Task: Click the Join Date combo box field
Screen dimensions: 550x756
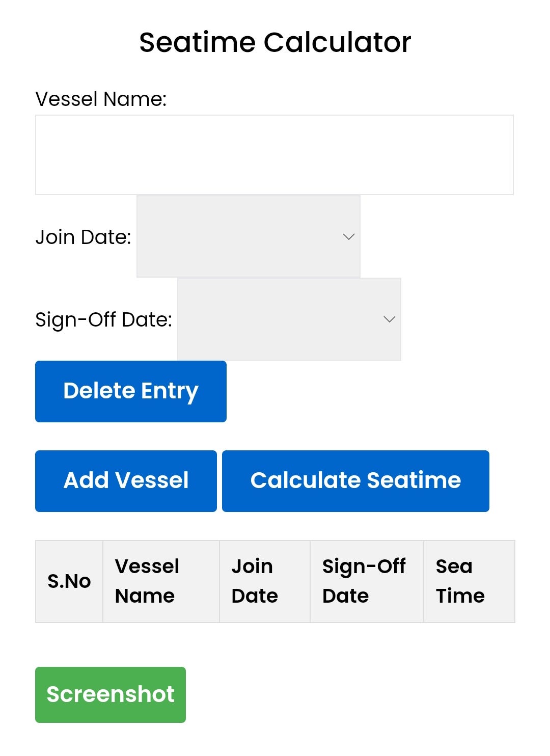Action: 248,236
